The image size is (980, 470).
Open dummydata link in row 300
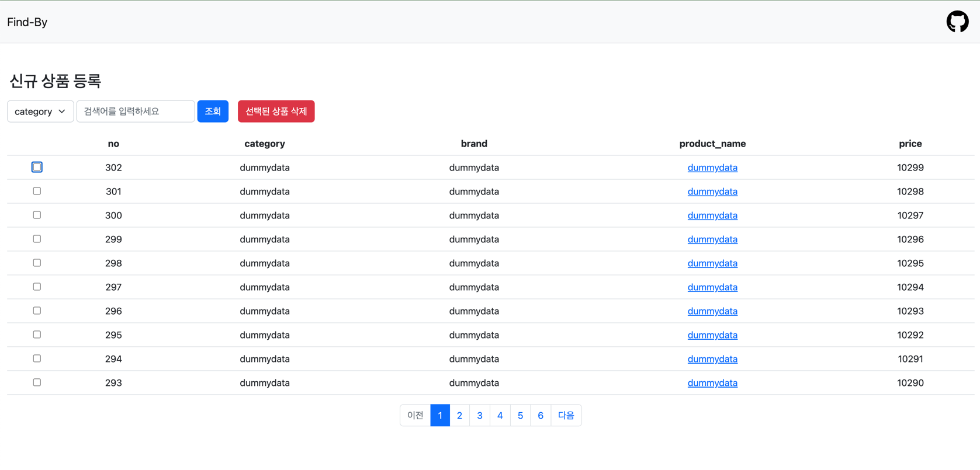pyautogui.click(x=712, y=215)
